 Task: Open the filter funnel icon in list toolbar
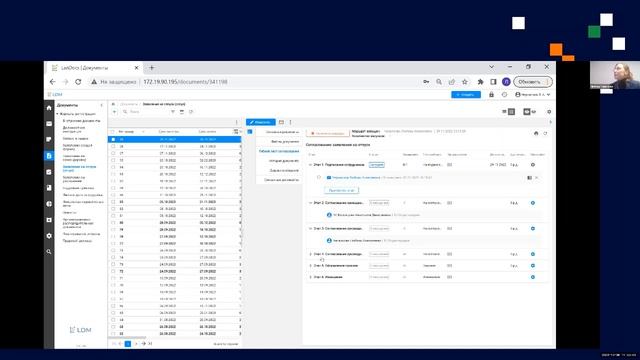point(173,112)
